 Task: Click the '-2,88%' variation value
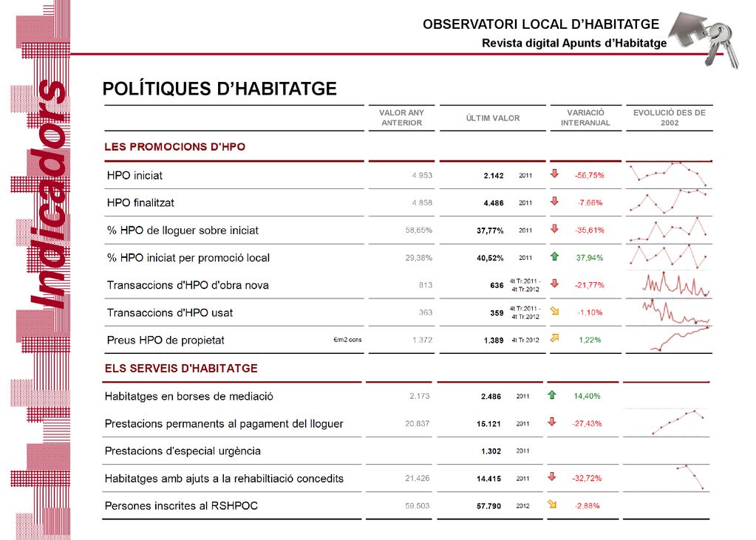tap(588, 506)
